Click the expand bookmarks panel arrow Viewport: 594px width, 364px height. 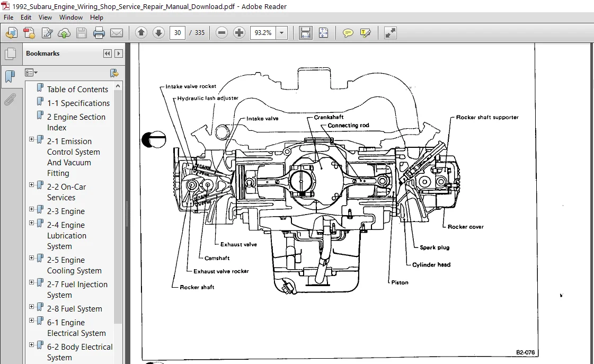click(x=119, y=54)
